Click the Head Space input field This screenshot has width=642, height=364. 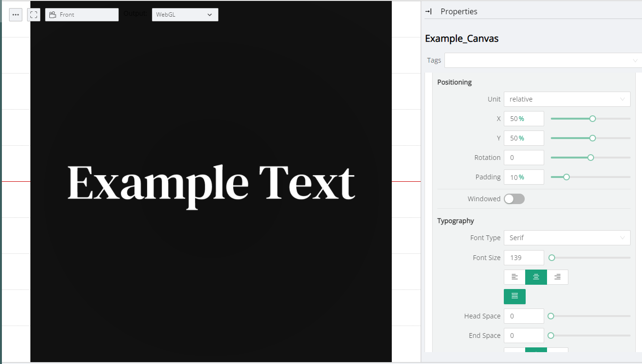(523, 316)
